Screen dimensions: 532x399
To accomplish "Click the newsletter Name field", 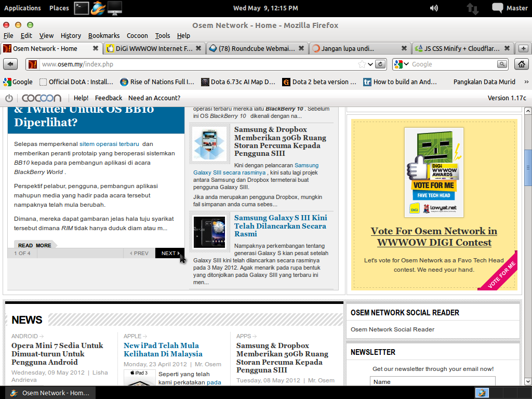I will 433,381.
